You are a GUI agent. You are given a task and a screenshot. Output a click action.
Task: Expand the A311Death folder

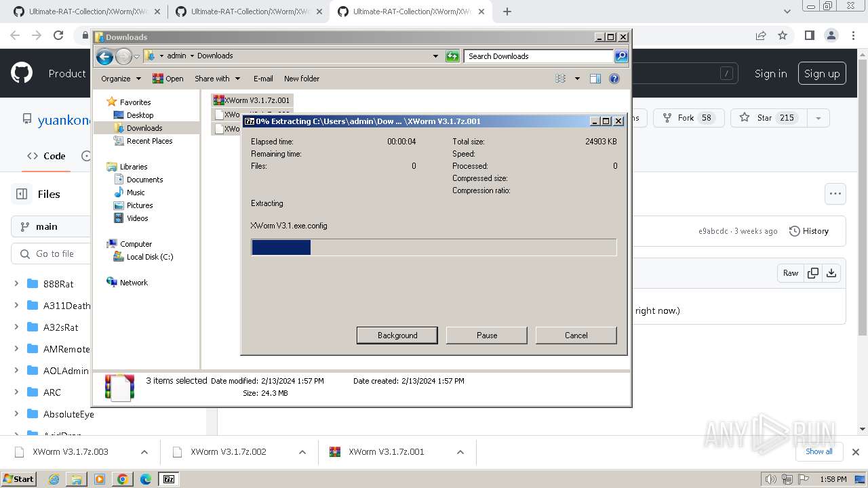point(16,306)
